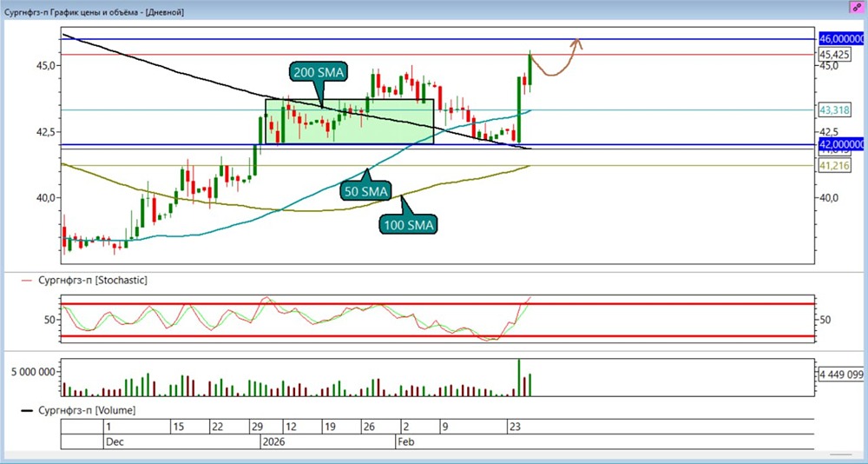Click the 40,0 label on the left price axis
This screenshot has height=464, width=868.
[47, 198]
